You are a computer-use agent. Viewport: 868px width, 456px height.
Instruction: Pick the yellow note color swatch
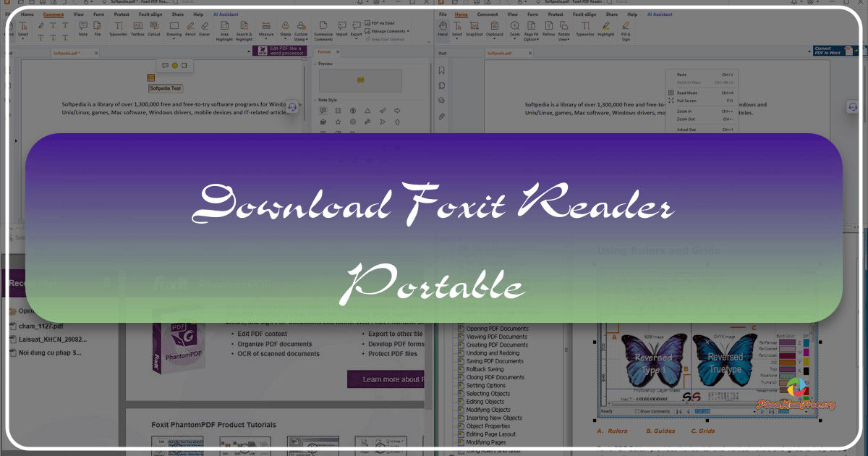pyautogui.click(x=175, y=65)
